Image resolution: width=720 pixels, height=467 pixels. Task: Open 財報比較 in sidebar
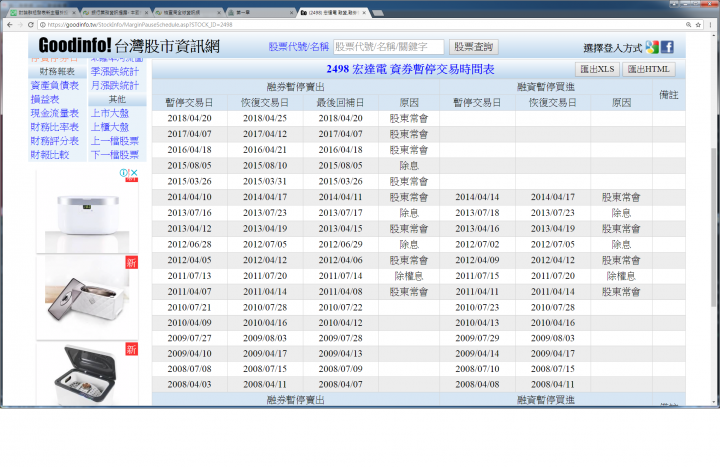50,154
